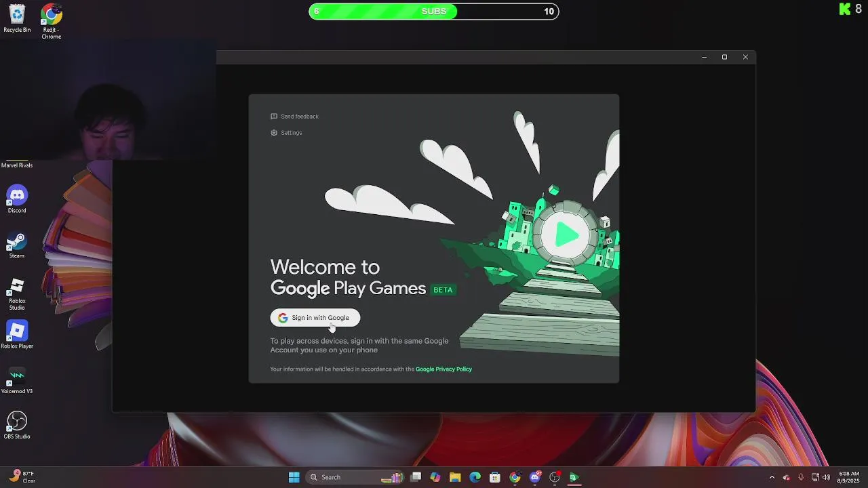Open the Google Privacy Policy link

pyautogui.click(x=443, y=369)
